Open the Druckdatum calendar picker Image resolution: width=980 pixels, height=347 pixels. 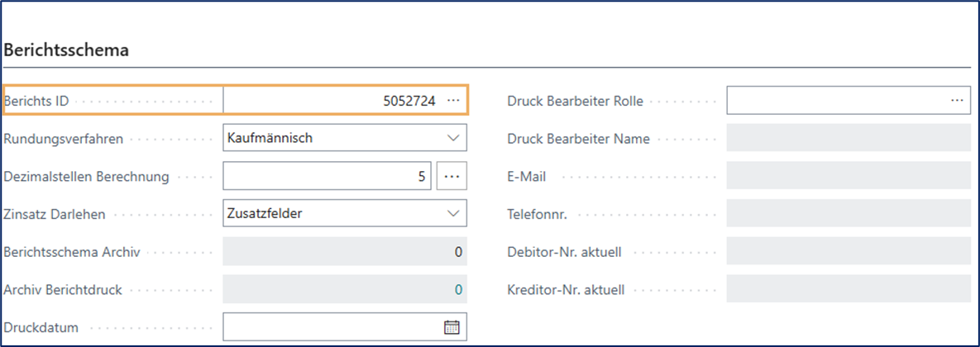click(452, 327)
